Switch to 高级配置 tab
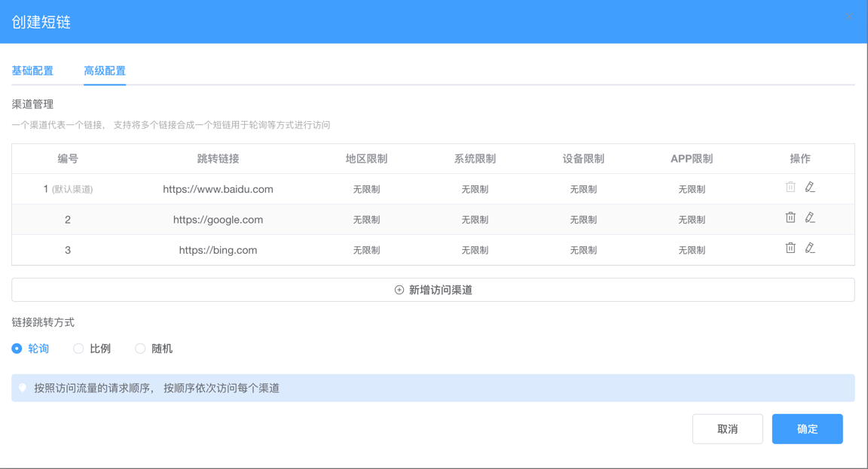The image size is (868, 469). [105, 71]
